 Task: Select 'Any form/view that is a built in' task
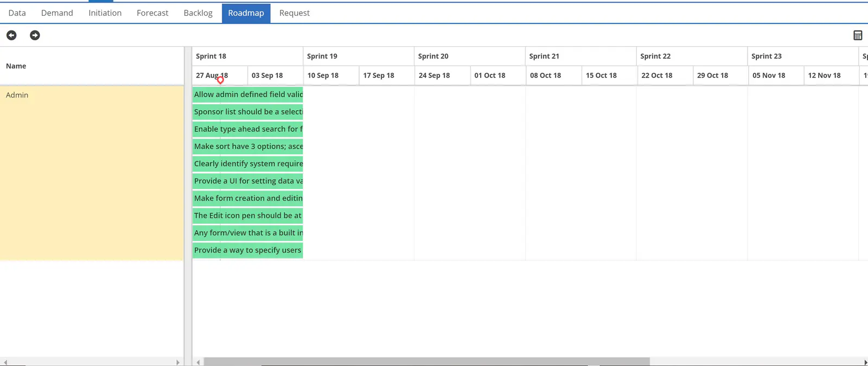248,233
